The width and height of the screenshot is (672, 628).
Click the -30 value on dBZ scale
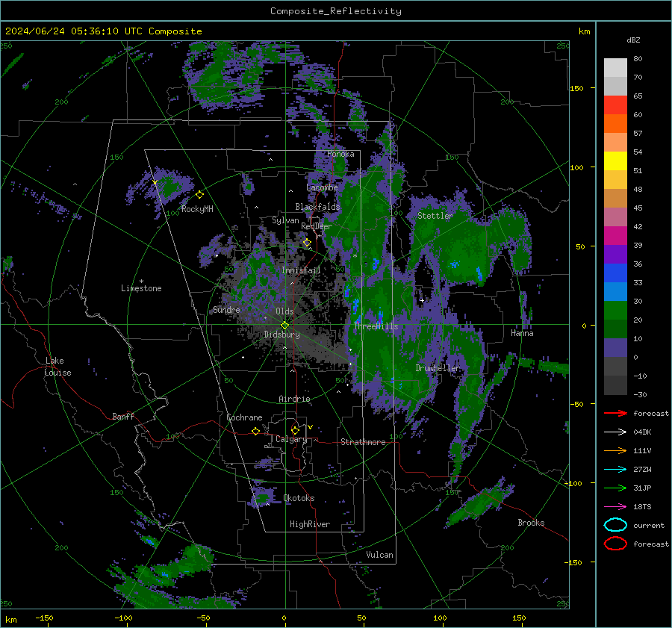640,395
